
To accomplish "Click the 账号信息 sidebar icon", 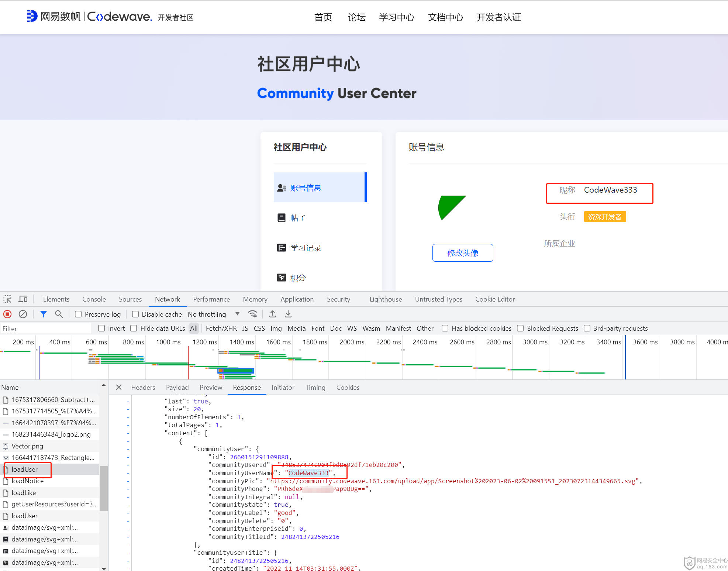I will pos(281,188).
